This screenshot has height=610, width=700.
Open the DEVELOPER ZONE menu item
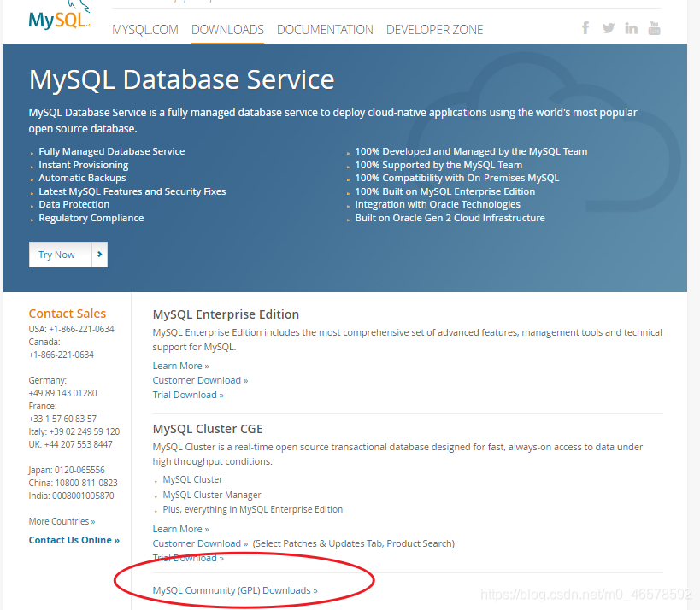coord(434,29)
